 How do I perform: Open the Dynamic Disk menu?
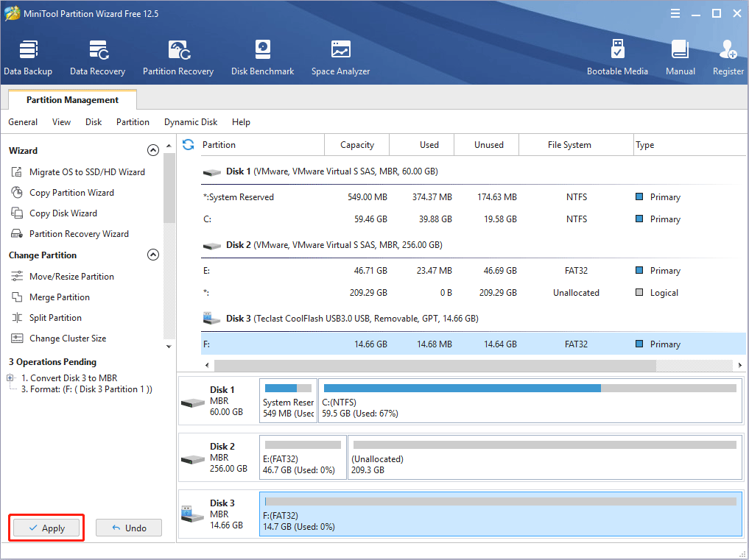[191, 122]
